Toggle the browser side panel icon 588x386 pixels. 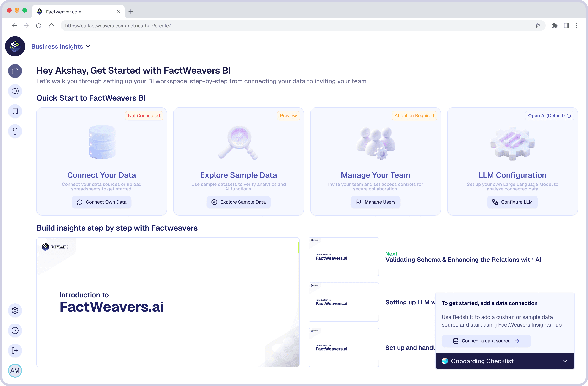point(567,25)
